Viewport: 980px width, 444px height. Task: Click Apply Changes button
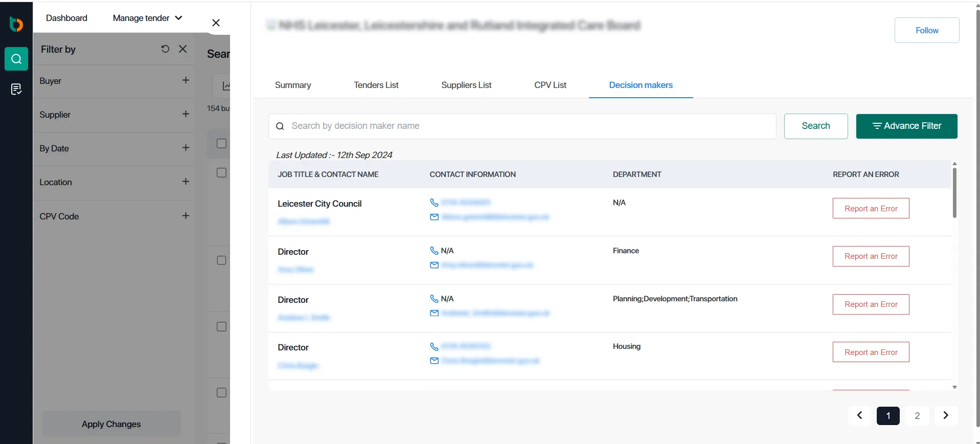click(111, 424)
